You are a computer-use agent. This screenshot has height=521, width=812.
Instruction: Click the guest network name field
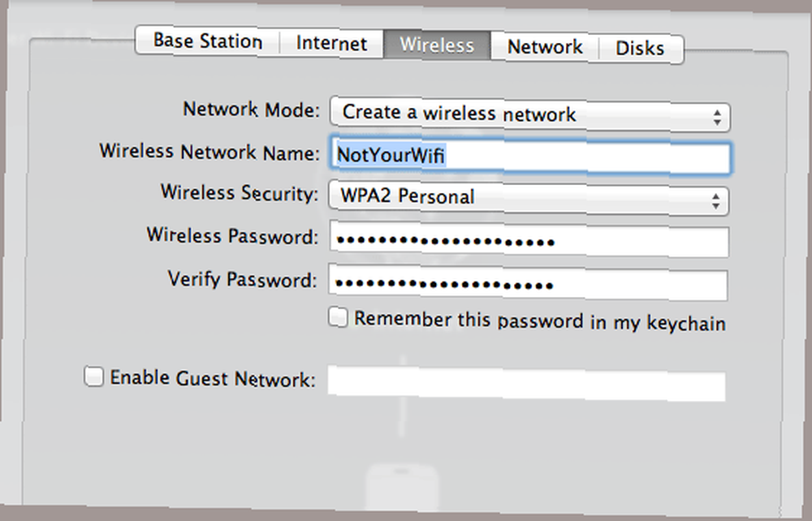(526, 383)
